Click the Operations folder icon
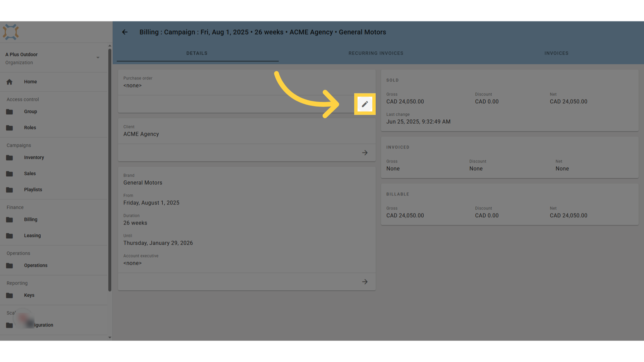Image resolution: width=644 pixels, height=362 pixels. pyautogui.click(x=9, y=265)
